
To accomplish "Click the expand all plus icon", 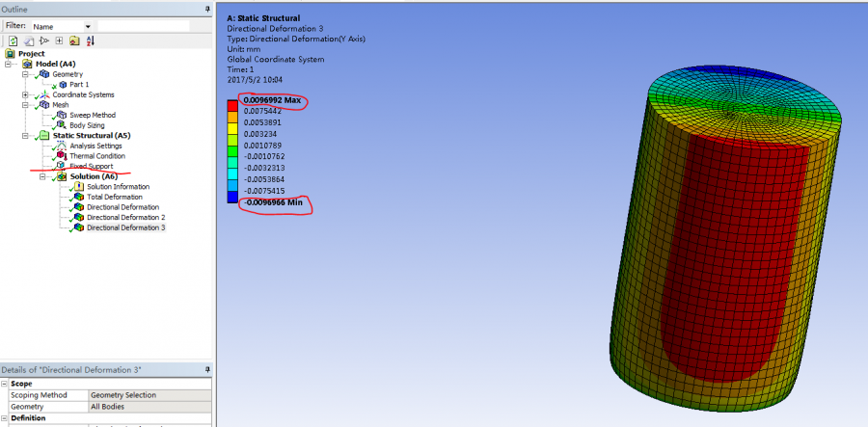I will [x=59, y=40].
